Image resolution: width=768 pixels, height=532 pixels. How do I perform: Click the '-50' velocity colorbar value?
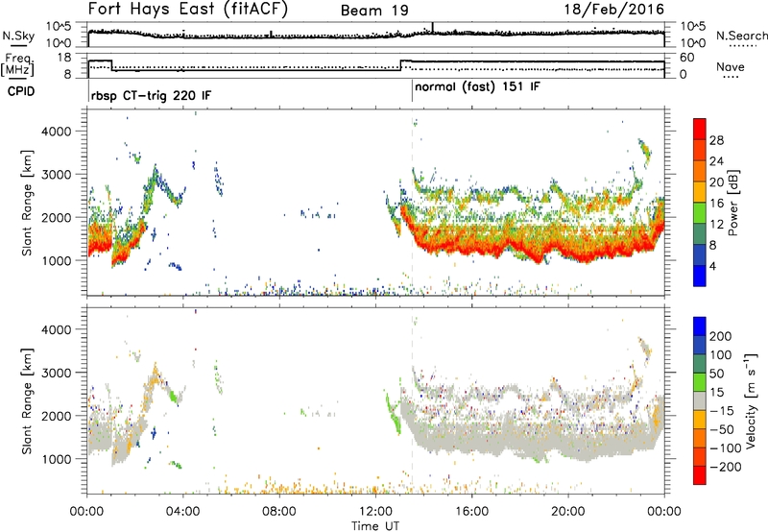(x=722, y=429)
